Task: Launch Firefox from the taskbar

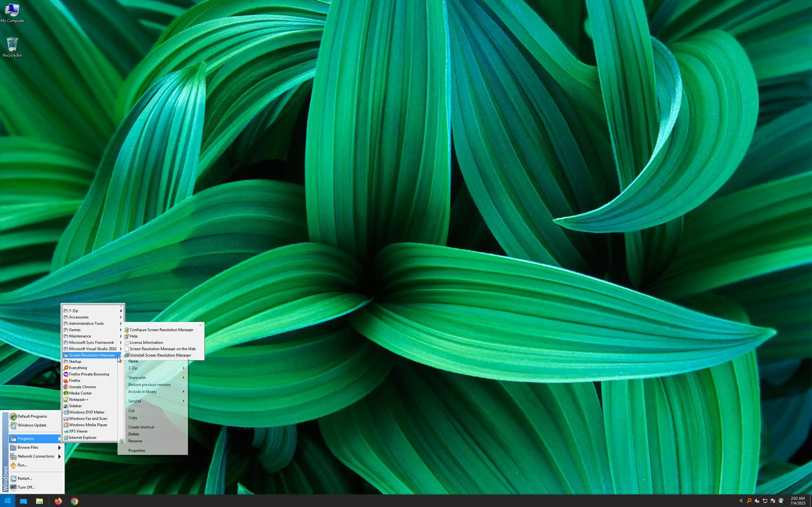Action: pyautogui.click(x=58, y=501)
